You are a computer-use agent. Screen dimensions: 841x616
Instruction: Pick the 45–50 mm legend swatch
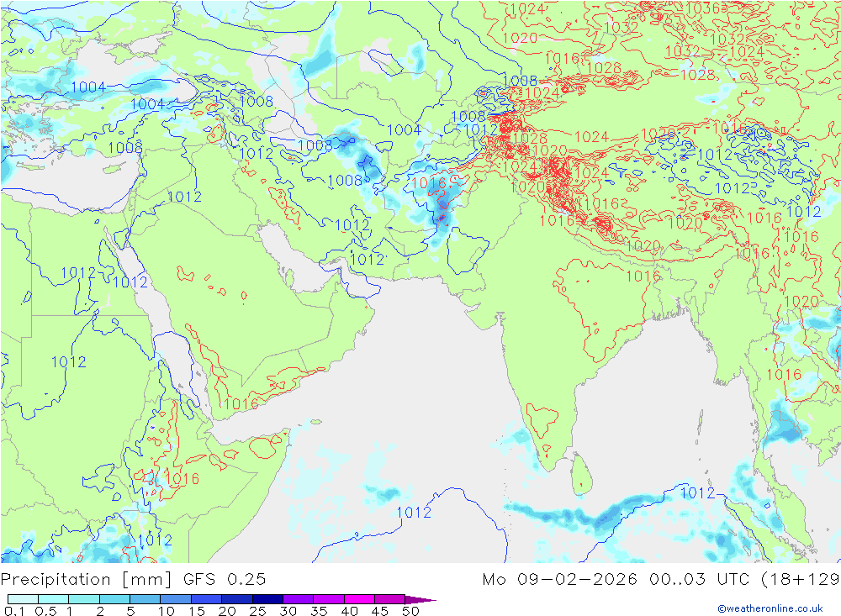tap(390, 599)
